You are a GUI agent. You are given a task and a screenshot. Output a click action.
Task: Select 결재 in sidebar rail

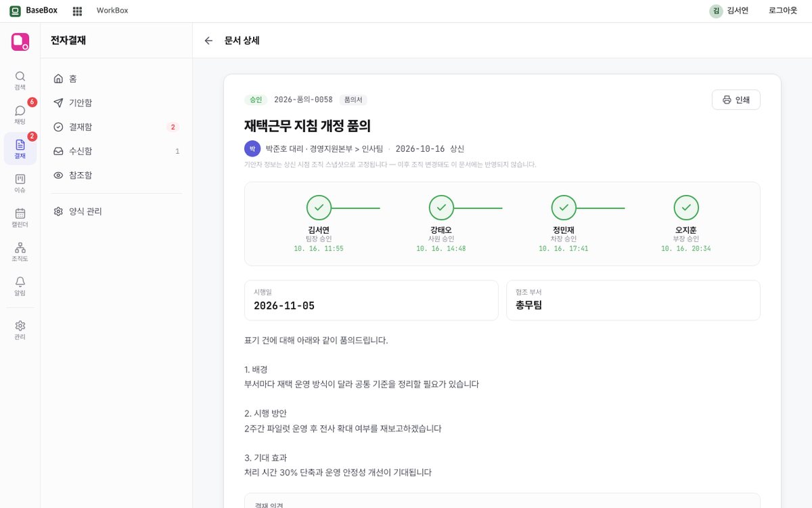pyautogui.click(x=20, y=149)
